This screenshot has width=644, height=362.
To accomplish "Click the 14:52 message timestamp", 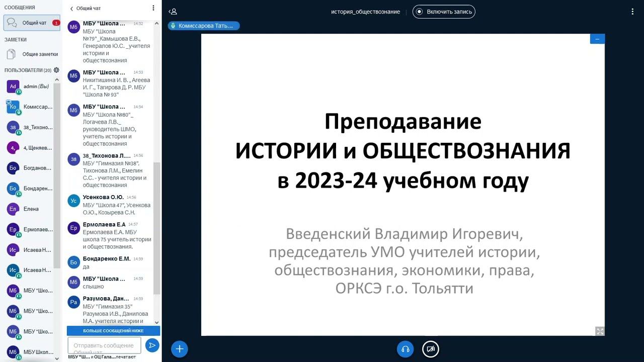I will point(138,24).
